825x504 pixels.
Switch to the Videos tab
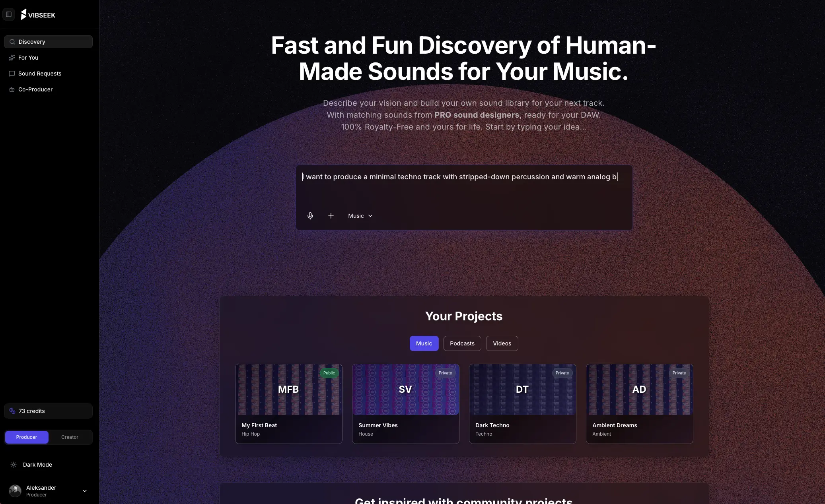[x=502, y=343]
